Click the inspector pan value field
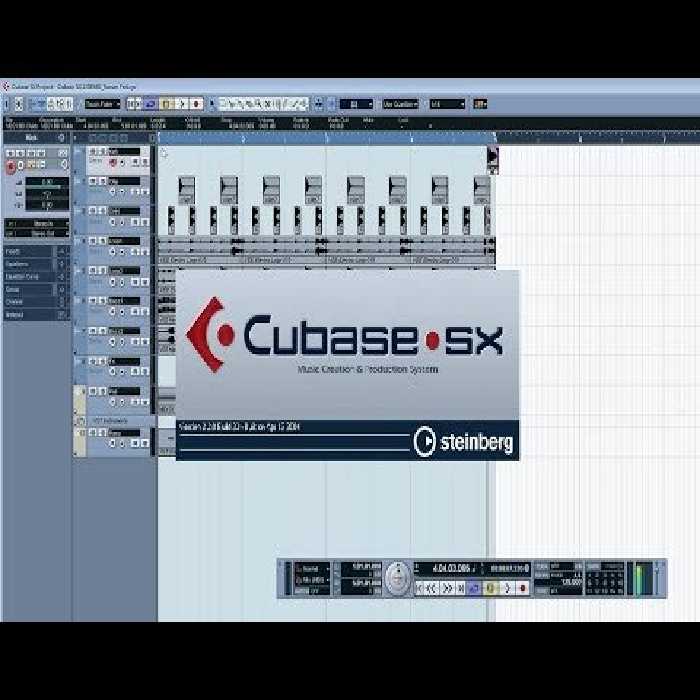The width and height of the screenshot is (700, 700). tap(47, 195)
